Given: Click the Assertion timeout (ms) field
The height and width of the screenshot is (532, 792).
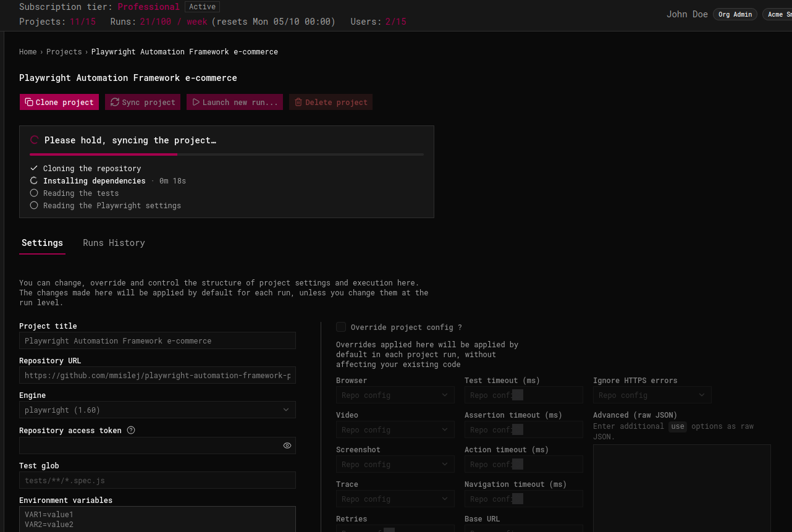Looking at the screenshot, I should pyautogui.click(x=524, y=429).
